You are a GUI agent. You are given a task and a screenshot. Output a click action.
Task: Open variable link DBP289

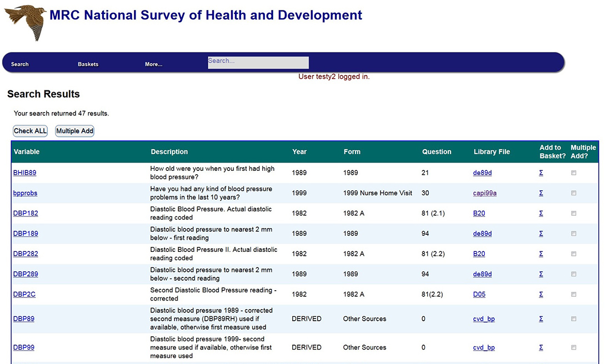click(26, 274)
